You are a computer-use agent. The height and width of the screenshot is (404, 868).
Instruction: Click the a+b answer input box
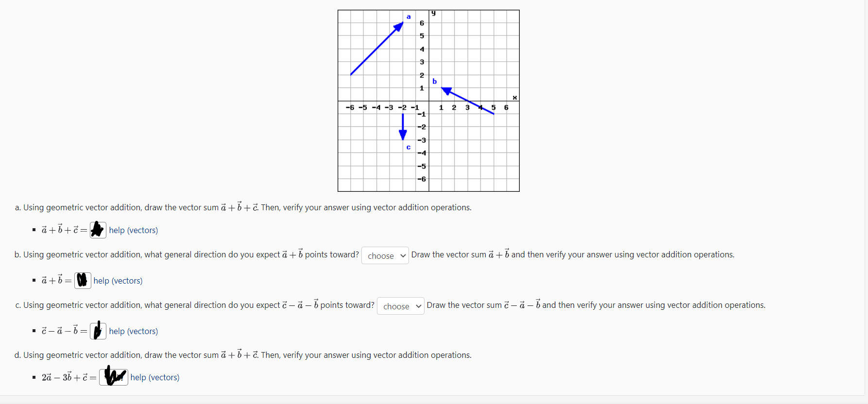coord(83,281)
